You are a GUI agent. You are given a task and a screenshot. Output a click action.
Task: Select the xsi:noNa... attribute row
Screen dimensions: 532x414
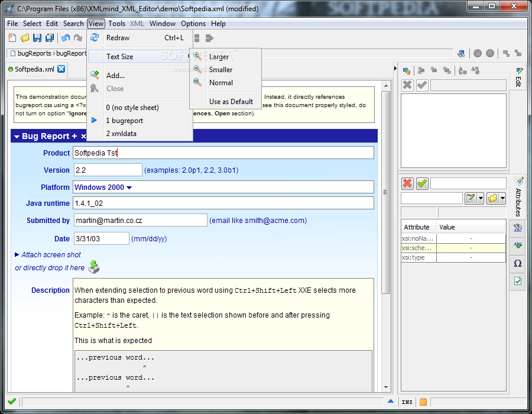tap(453, 238)
